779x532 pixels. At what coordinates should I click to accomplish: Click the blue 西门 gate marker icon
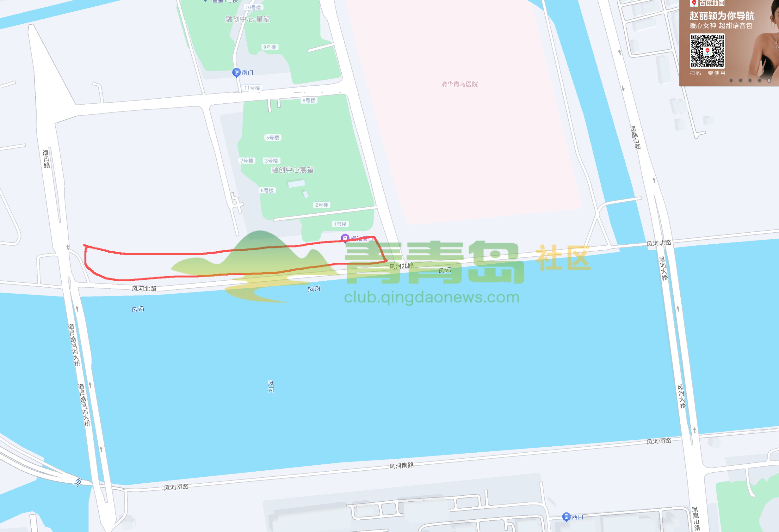pyautogui.click(x=566, y=517)
